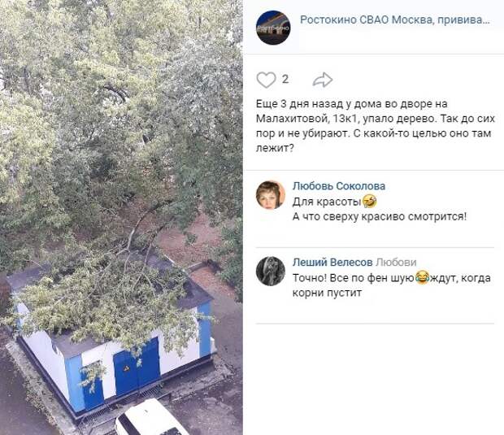View the fallen tree photo
504x435 pixels.
(x=121, y=217)
